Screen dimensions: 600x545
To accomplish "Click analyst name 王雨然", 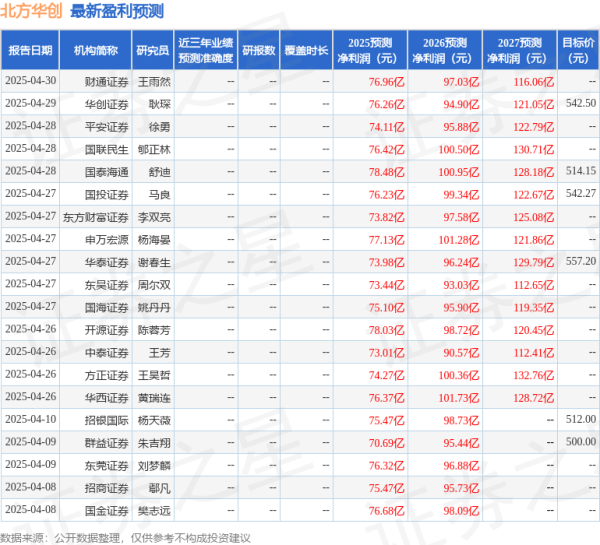I will pos(153,80).
